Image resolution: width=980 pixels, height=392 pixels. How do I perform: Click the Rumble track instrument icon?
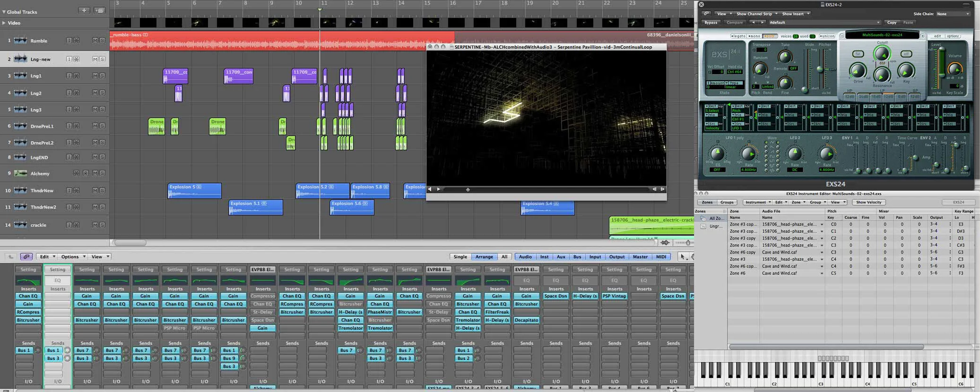click(x=20, y=41)
